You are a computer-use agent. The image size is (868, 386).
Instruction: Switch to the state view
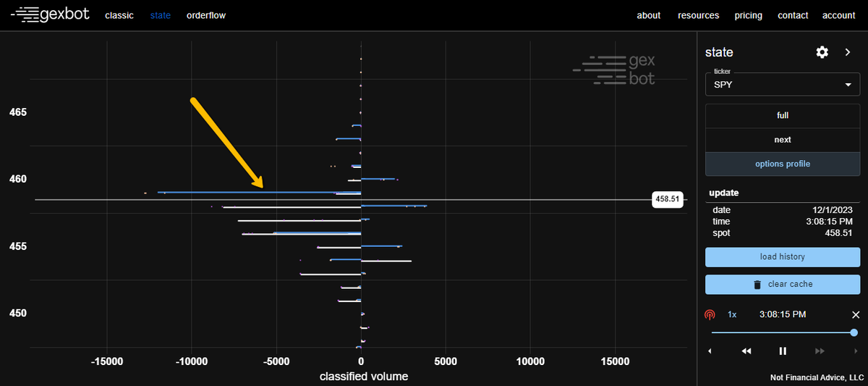click(x=161, y=15)
